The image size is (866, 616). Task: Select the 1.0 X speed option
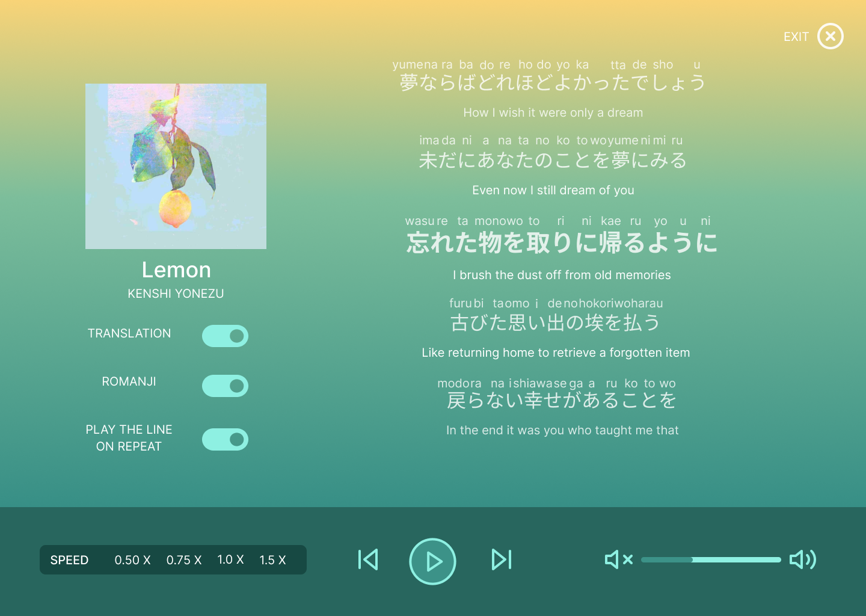tap(230, 560)
